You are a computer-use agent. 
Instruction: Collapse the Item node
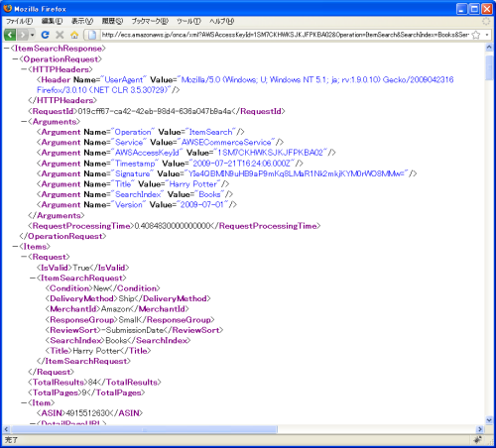(x=24, y=402)
